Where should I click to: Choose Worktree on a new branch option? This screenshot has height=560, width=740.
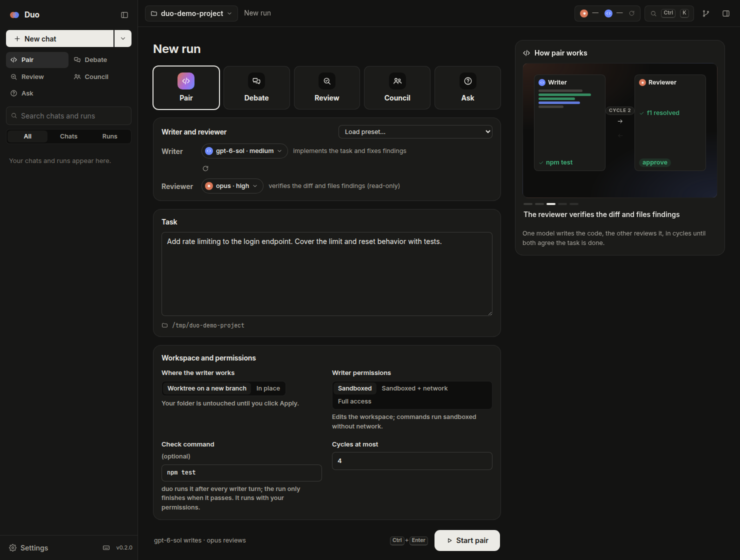[207, 388]
